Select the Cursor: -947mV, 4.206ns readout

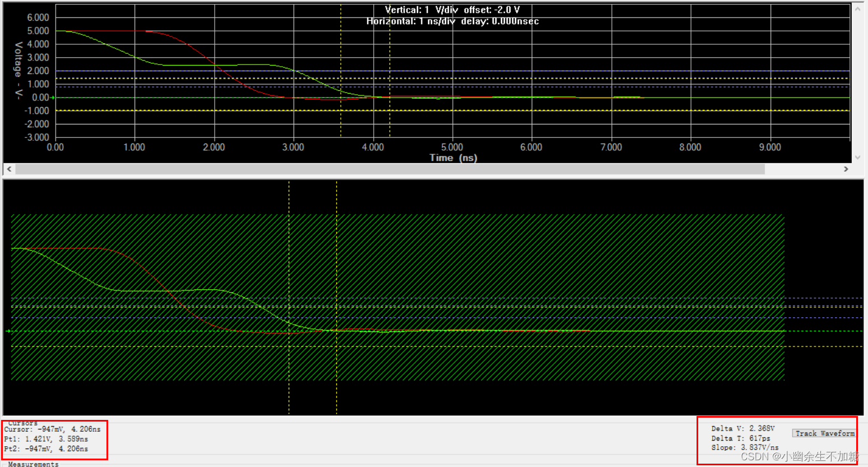53,429
